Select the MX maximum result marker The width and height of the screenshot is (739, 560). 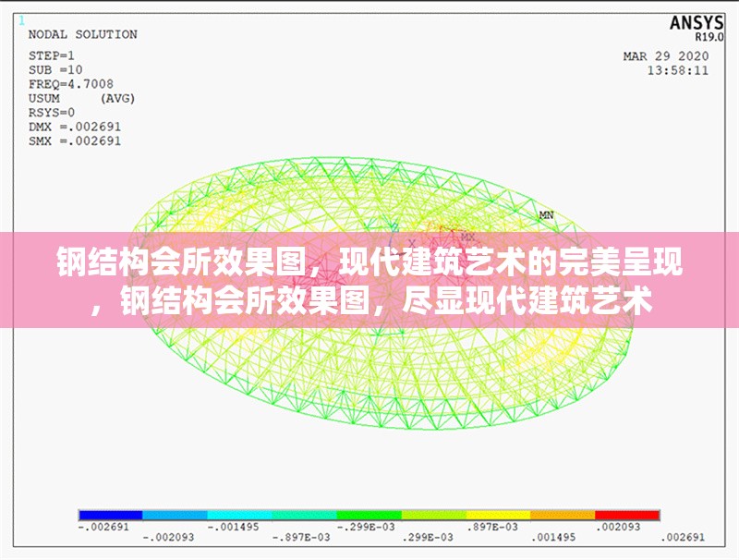coord(466,237)
